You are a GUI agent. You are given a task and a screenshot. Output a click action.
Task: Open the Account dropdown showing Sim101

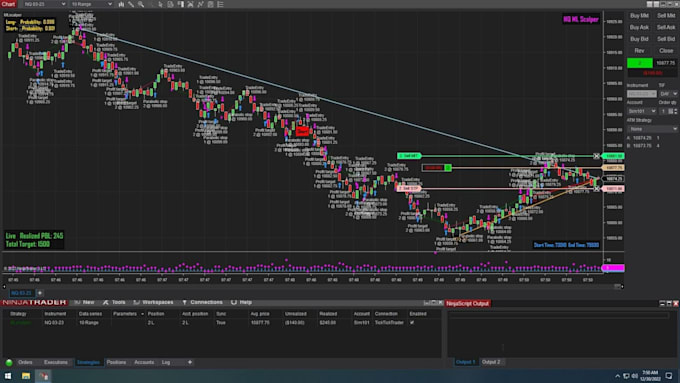coord(642,111)
